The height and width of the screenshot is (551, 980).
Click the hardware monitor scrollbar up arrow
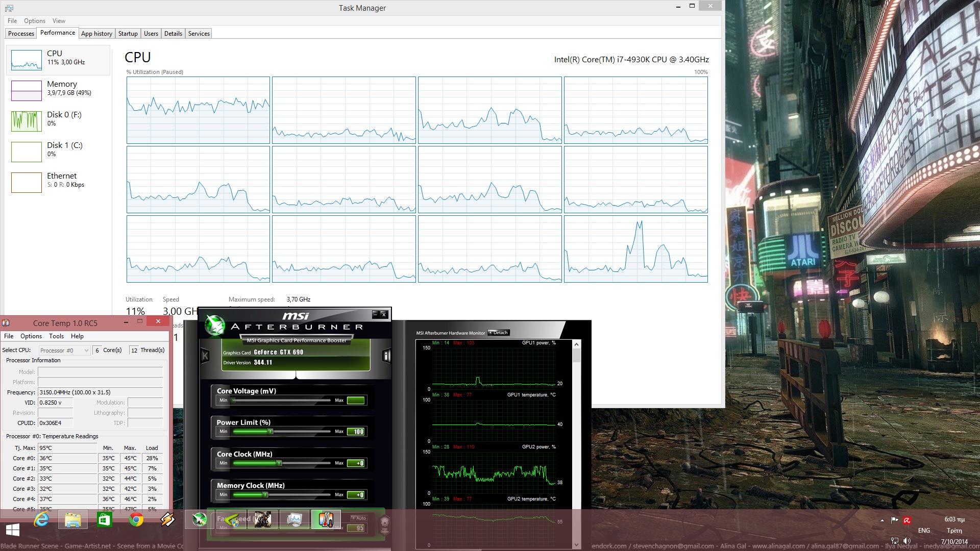pos(577,344)
